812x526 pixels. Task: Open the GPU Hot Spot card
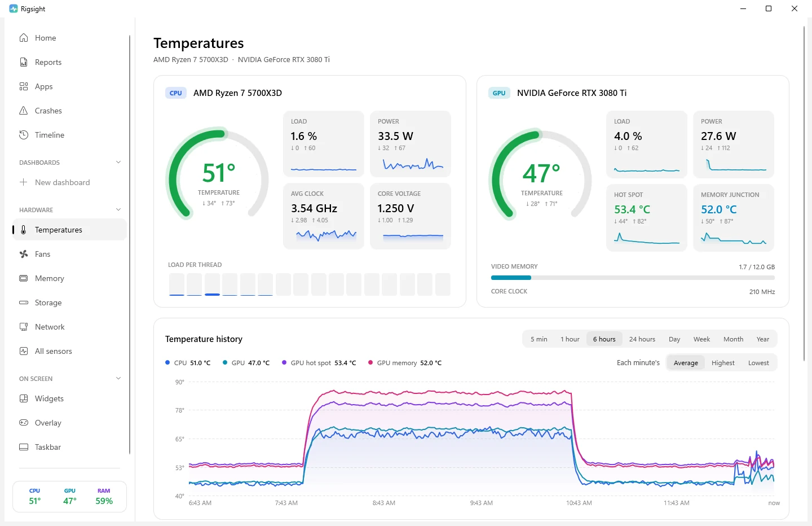click(647, 217)
